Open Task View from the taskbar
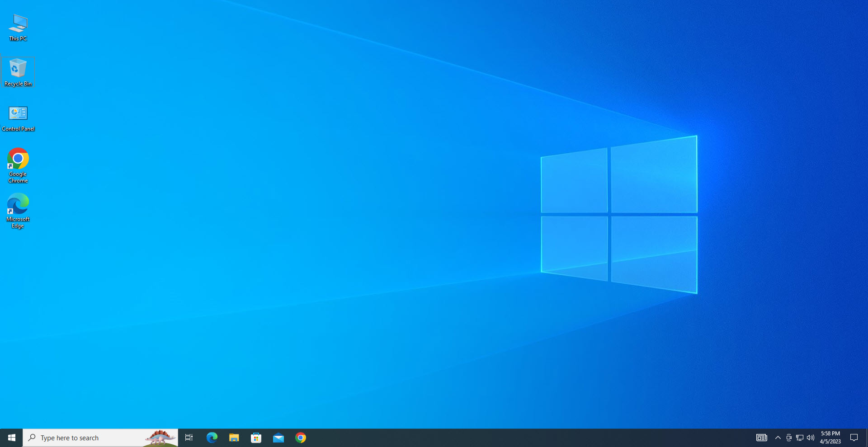The width and height of the screenshot is (868, 447). [189, 438]
